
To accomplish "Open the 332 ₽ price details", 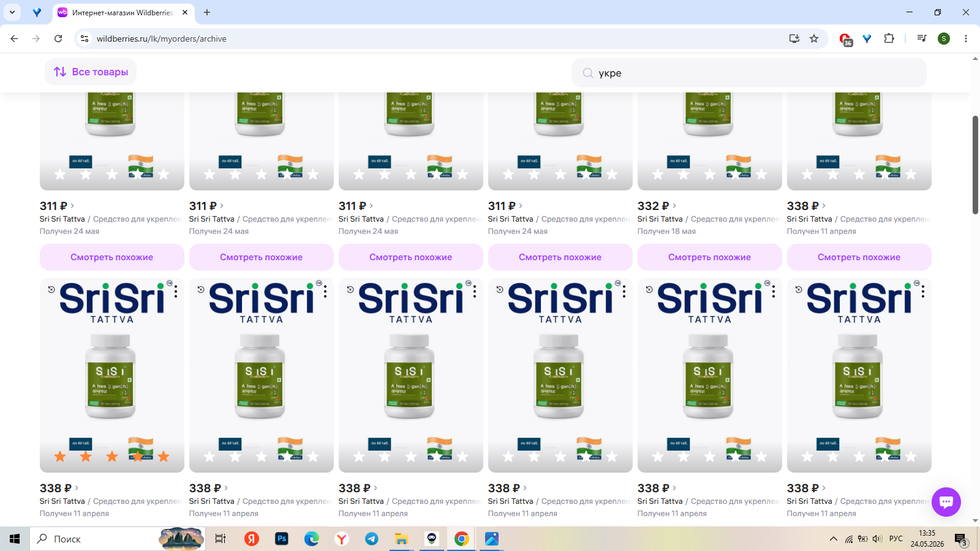I will 657,206.
